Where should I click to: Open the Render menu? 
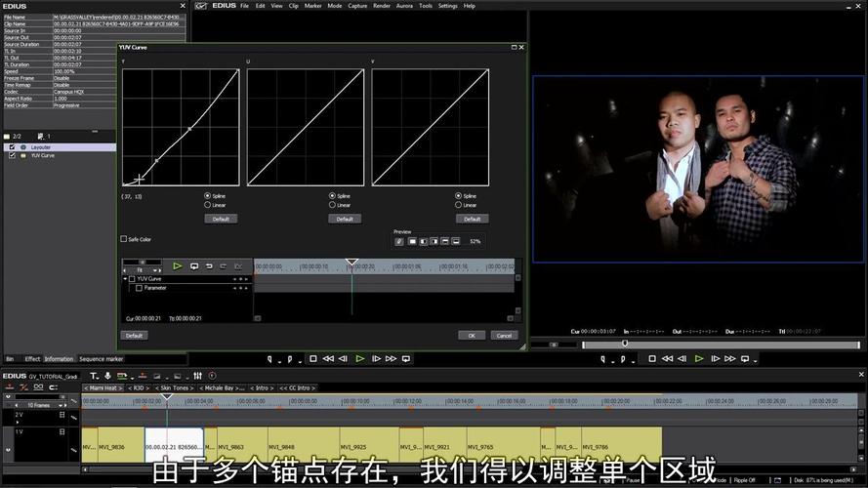coord(382,6)
